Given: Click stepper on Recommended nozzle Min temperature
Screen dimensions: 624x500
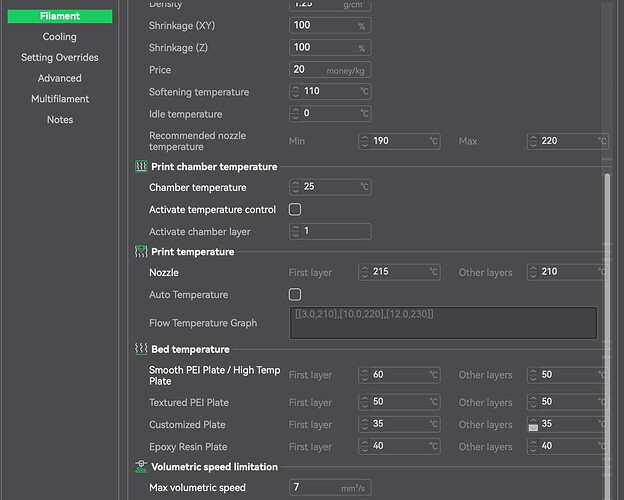Looking at the screenshot, I should tap(365, 141).
